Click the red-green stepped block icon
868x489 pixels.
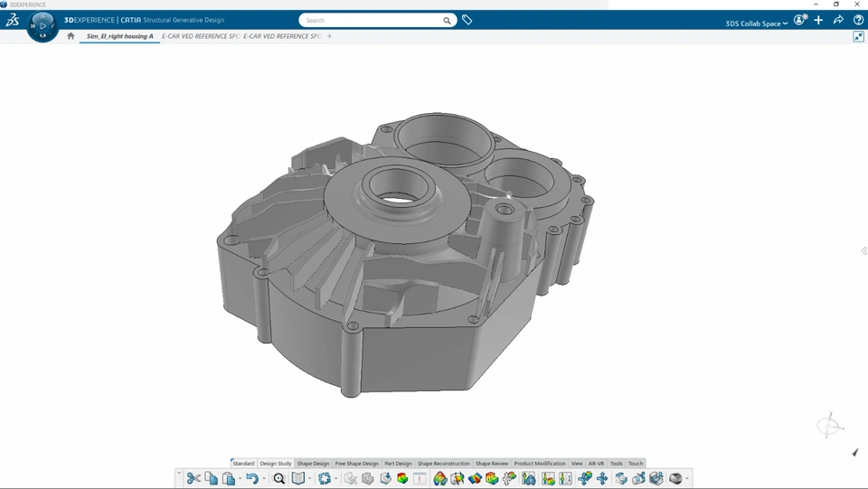coord(492,478)
